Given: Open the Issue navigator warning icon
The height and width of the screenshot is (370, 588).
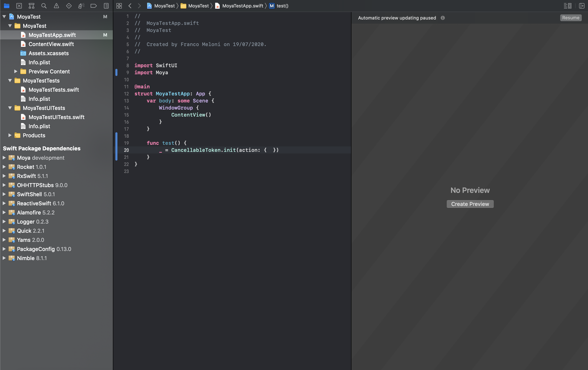Looking at the screenshot, I should point(56,6).
